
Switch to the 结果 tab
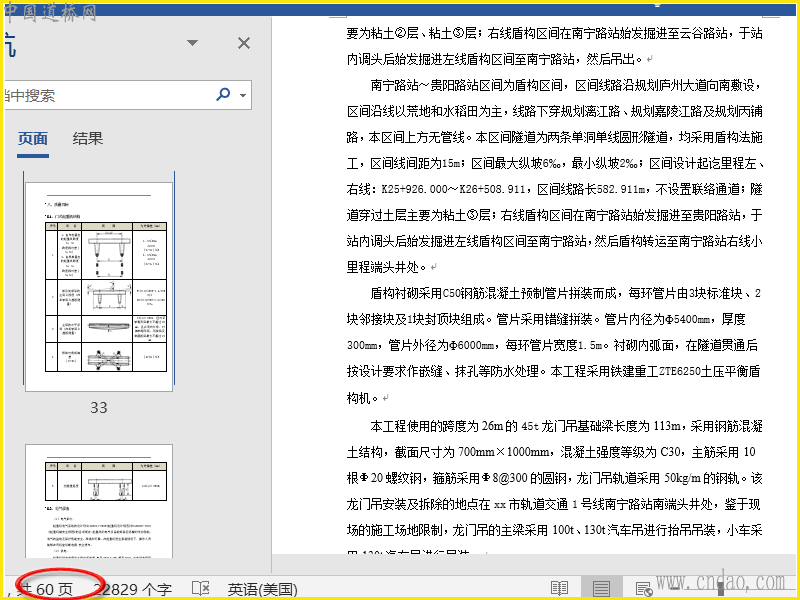pos(88,138)
